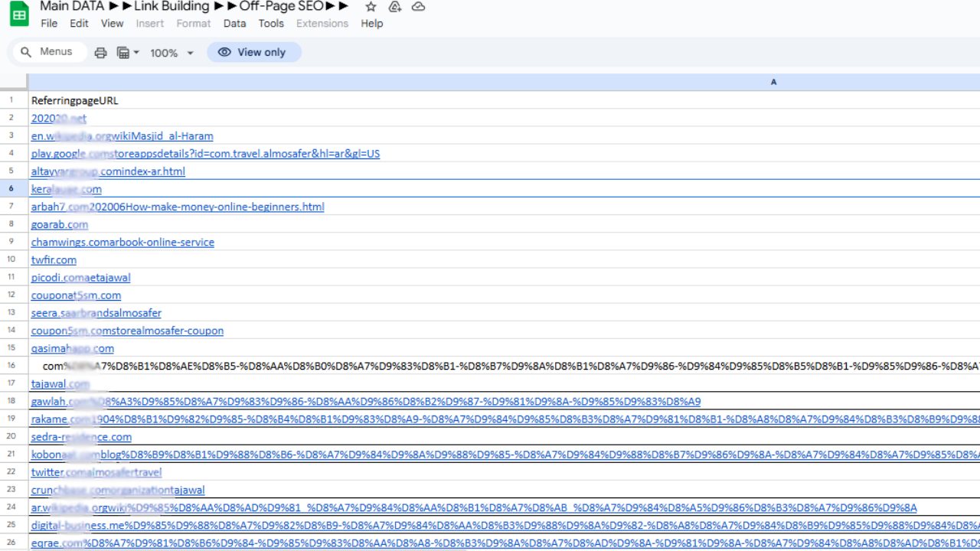Open the digital-business.me link
980x551 pixels.
pos(505,525)
